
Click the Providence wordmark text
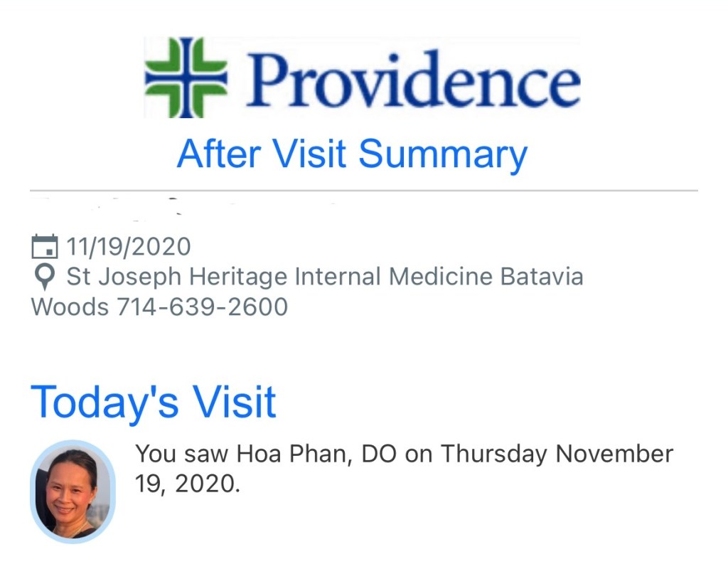point(412,79)
